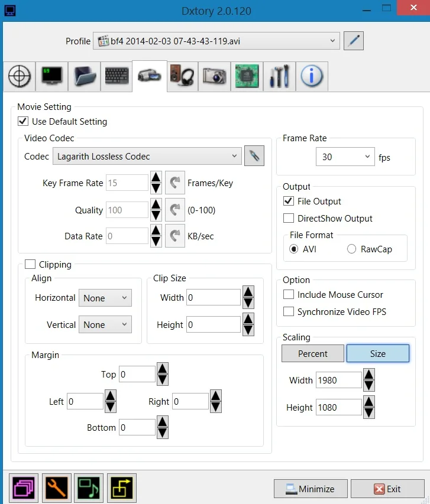Viewport: 430px width, 504px height.
Task: Click the Quality field showing 100
Action: point(127,210)
